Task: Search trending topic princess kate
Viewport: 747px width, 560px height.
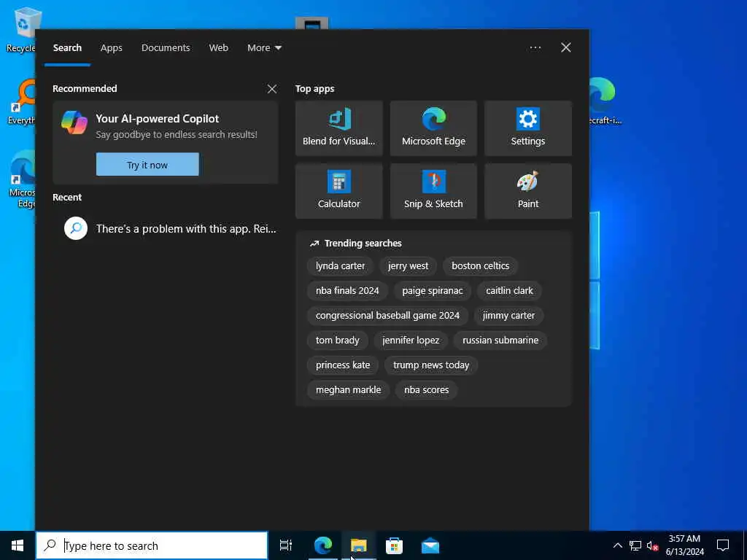Action: (x=343, y=365)
